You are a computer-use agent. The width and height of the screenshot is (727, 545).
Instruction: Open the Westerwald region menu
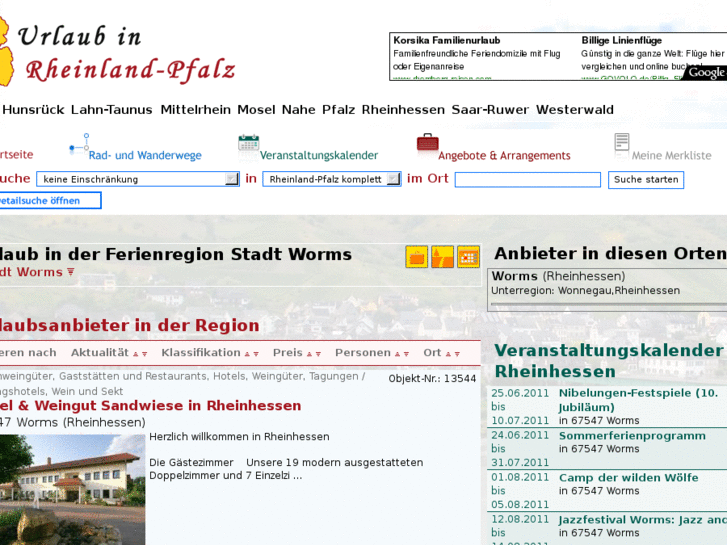pos(575,110)
